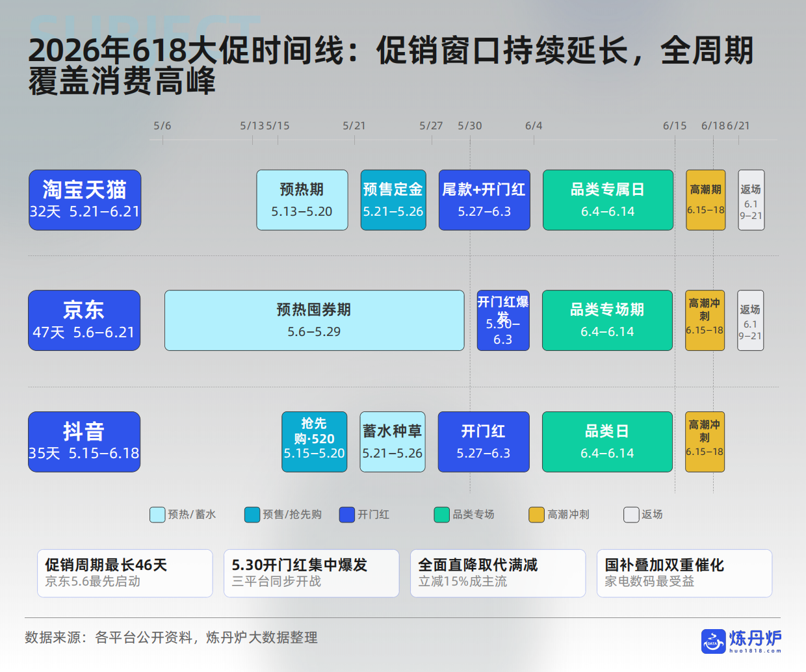Click the 抢先购·520 block
The height and width of the screenshot is (672, 806).
(315, 442)
